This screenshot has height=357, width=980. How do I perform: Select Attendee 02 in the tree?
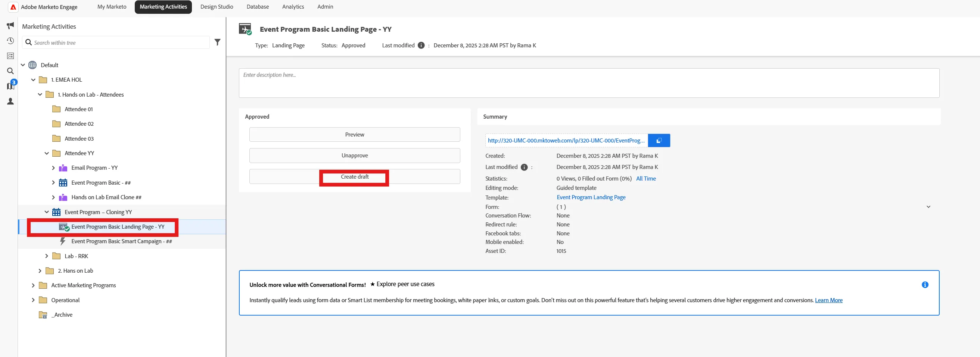tap(79, 124)
